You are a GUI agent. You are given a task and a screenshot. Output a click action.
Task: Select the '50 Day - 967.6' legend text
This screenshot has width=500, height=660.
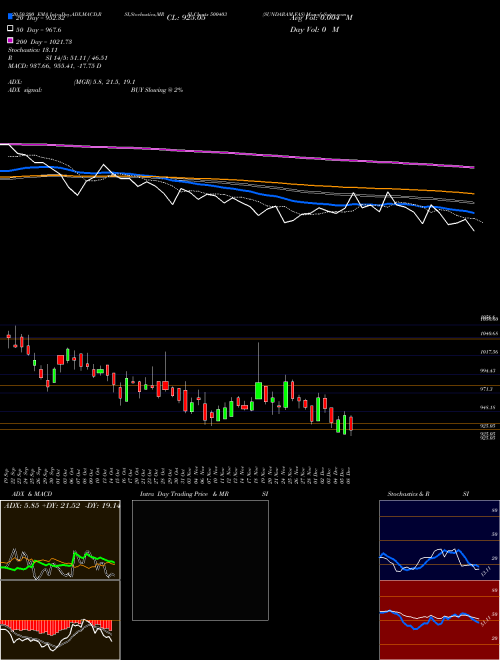38,29
